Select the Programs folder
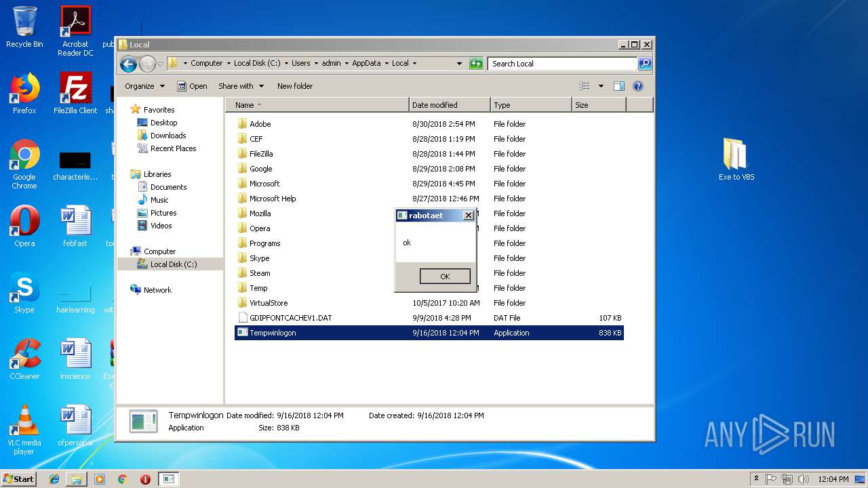 pos(264,243)
